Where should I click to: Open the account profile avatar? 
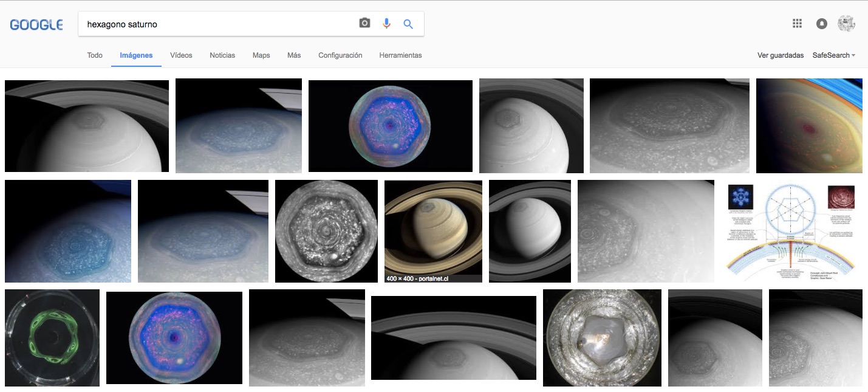tap(846, 24)
